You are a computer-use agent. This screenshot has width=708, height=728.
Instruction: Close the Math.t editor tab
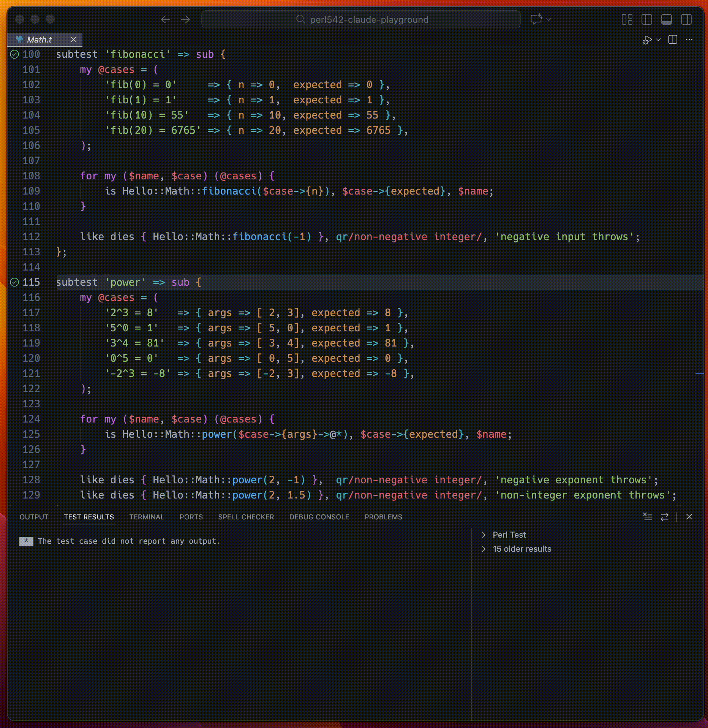coord(73,39)
